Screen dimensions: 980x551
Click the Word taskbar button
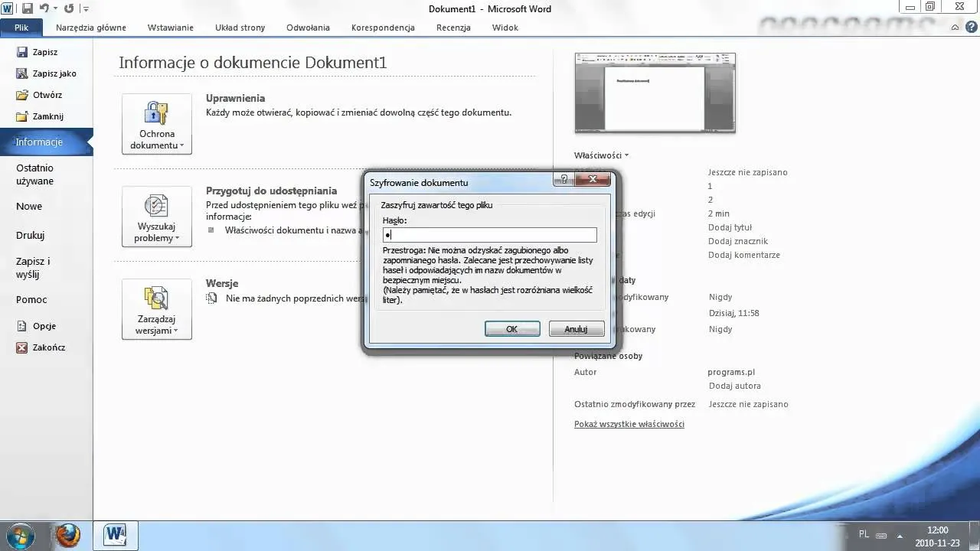point(115,534)
